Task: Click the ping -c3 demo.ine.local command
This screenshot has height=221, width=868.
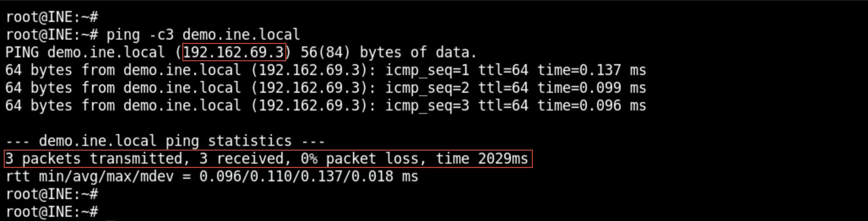Action: (203, 35)
